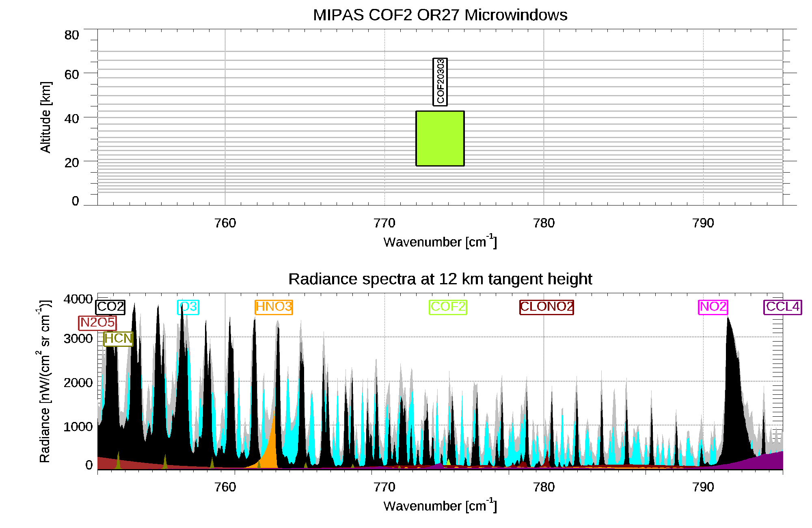Click the title MIPAS COF2 OR27 Microwindows
The width and height of the screenshot is (812, 528).
point(440,15)
